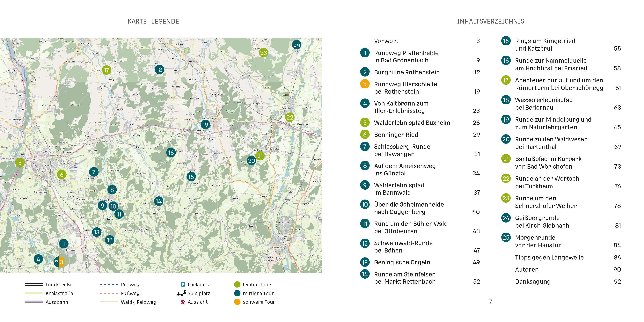Click the Parkplatz legend icon
Viewport: 644px width, 322px height.
(183, 284)
